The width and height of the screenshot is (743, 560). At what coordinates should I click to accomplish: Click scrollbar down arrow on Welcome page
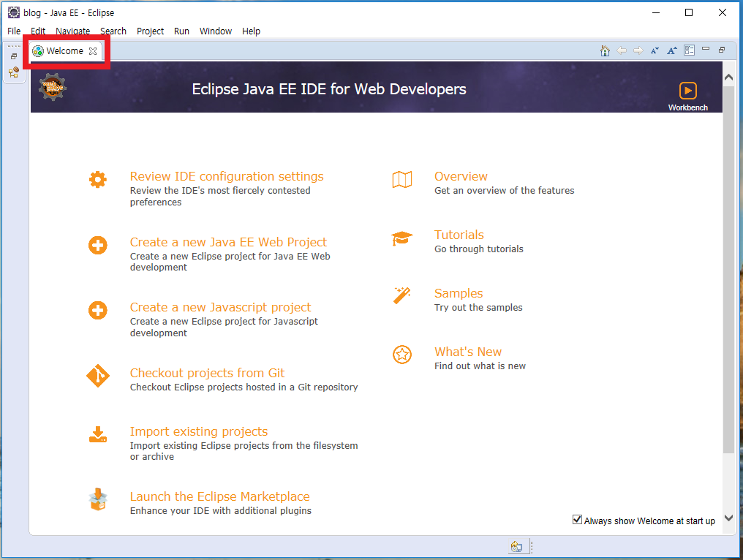click(x=729, y=518)
